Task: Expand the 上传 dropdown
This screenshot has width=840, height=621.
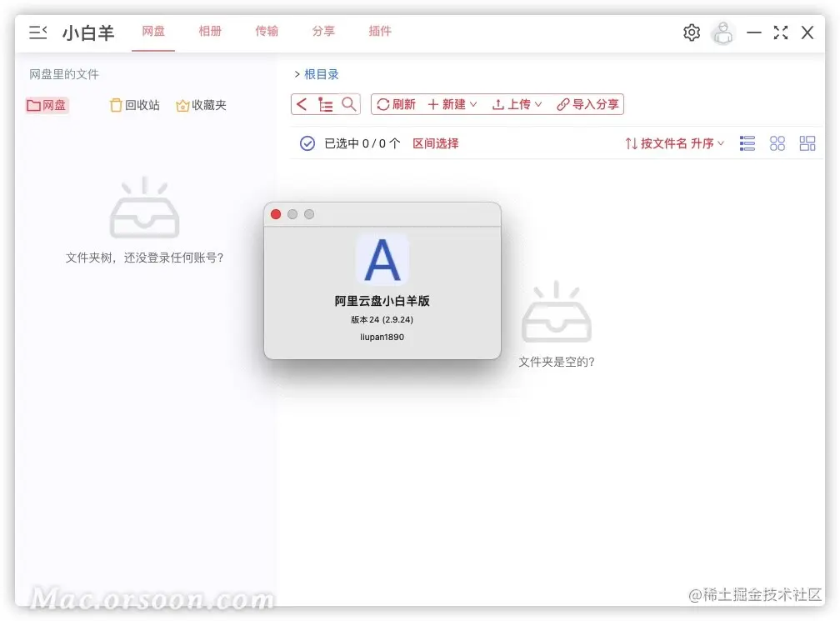Action: coord(517,104)
